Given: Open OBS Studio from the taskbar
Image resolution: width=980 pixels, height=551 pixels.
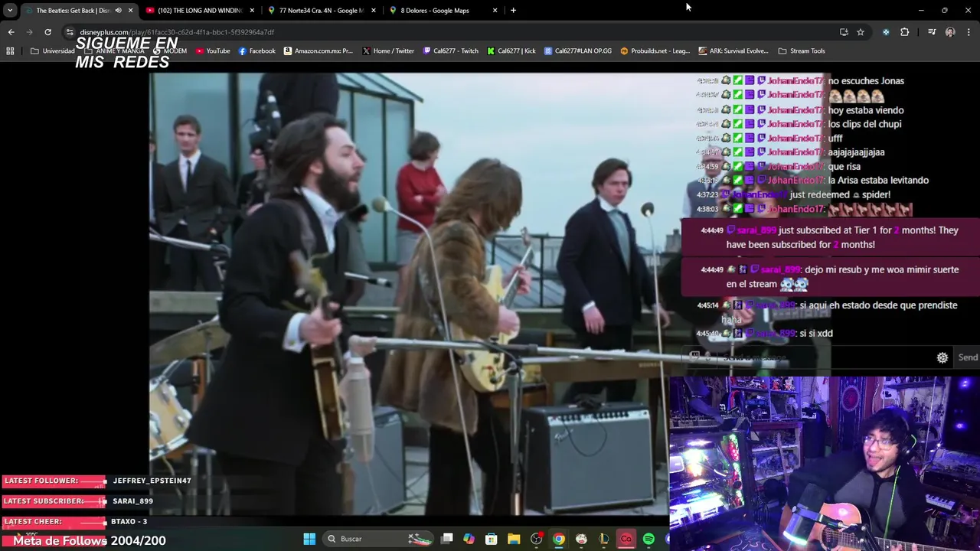Looking at the screenshot, I should tap(536, 539).
